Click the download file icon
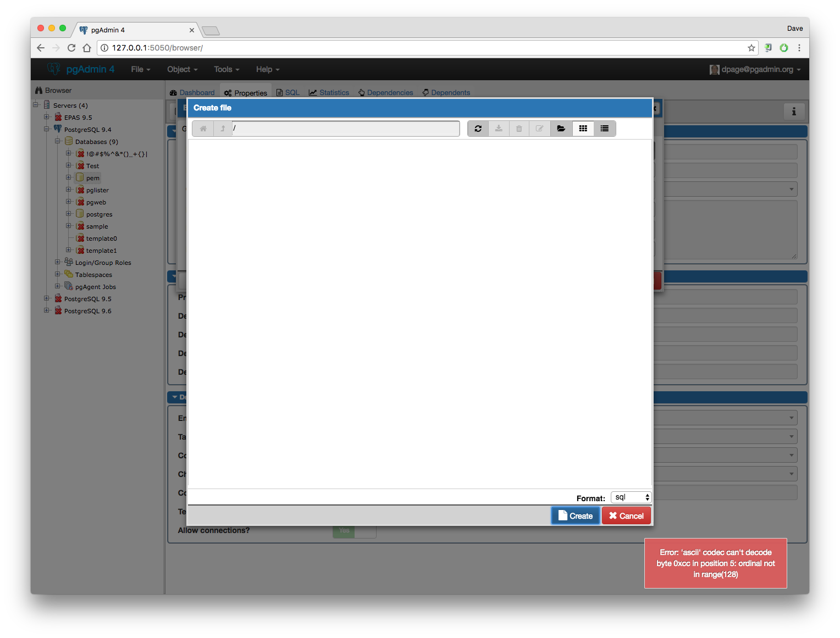 tap(499, 129)
